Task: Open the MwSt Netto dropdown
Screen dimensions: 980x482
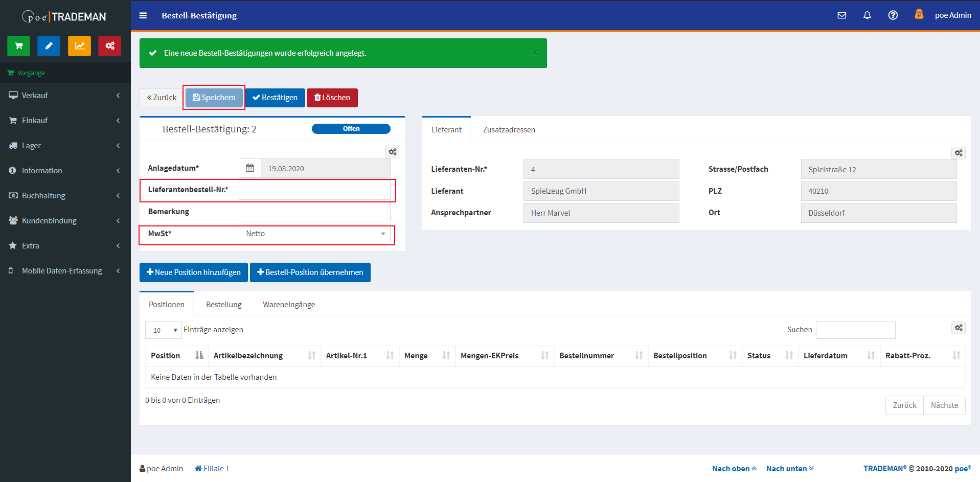Action: tap(314, 234)
